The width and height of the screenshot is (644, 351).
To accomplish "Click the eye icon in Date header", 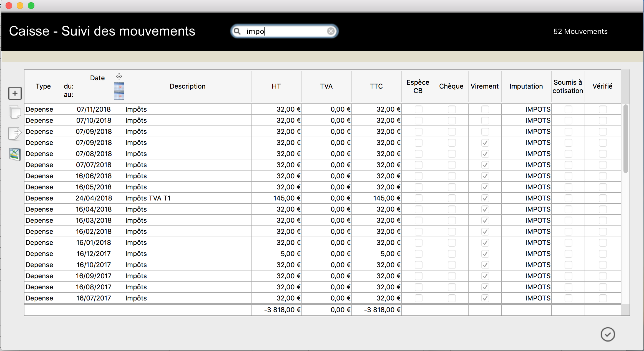I will [119, 76].
